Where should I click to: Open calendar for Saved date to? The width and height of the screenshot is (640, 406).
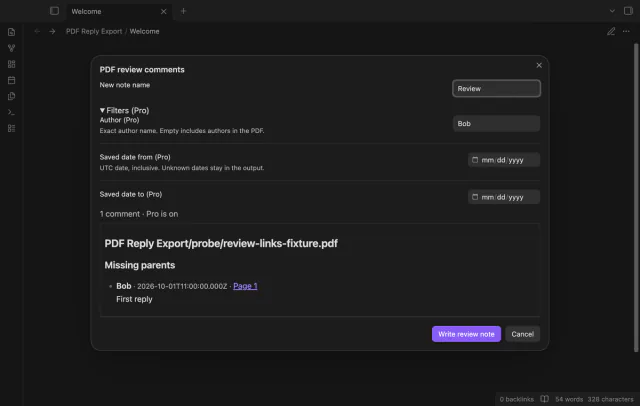click(475, 197)
